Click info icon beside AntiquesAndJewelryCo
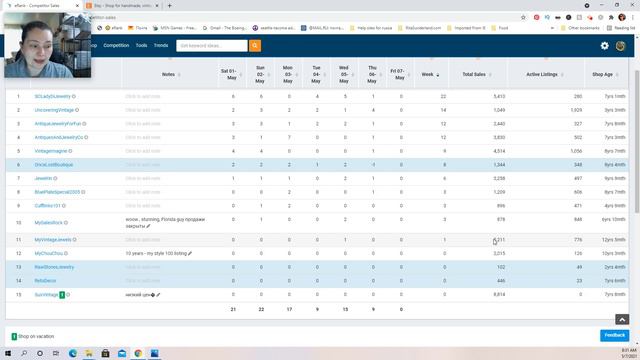The image size is (640, 360). click(86, 138)
